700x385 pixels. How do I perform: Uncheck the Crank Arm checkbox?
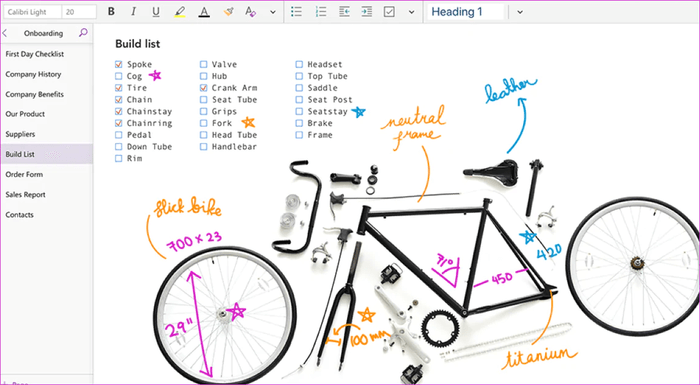204,88
